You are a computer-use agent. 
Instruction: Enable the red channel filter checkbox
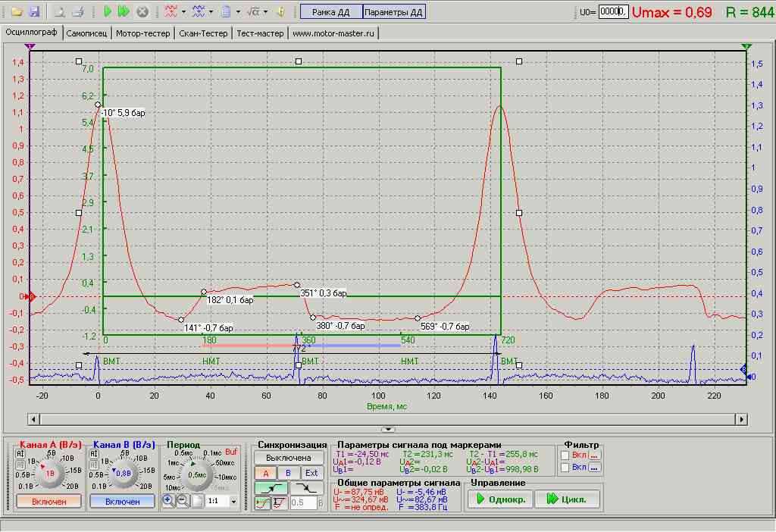pos(565,455)
